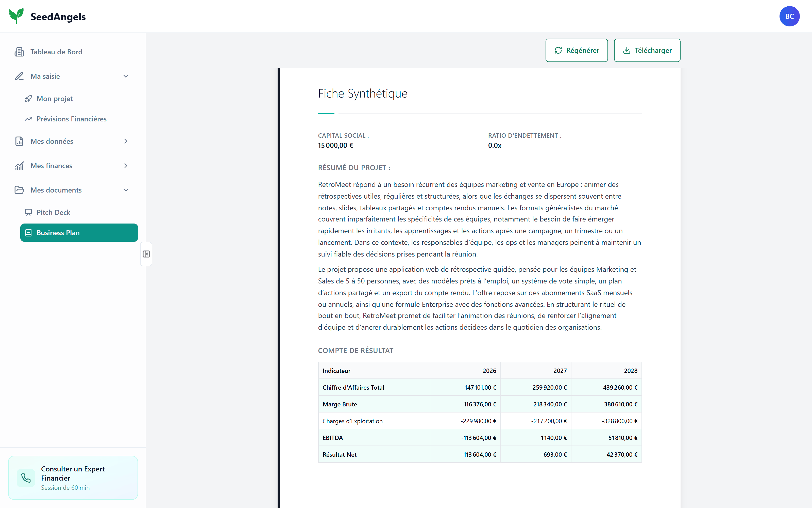812x508 pixels.
Task: Open the Mes données menu label
Action: click(52, 141)
